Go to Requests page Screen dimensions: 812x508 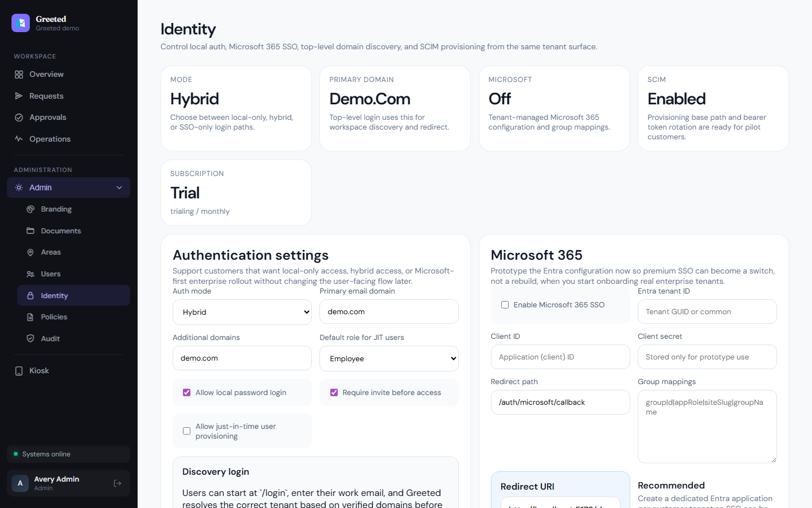(68, 96)
